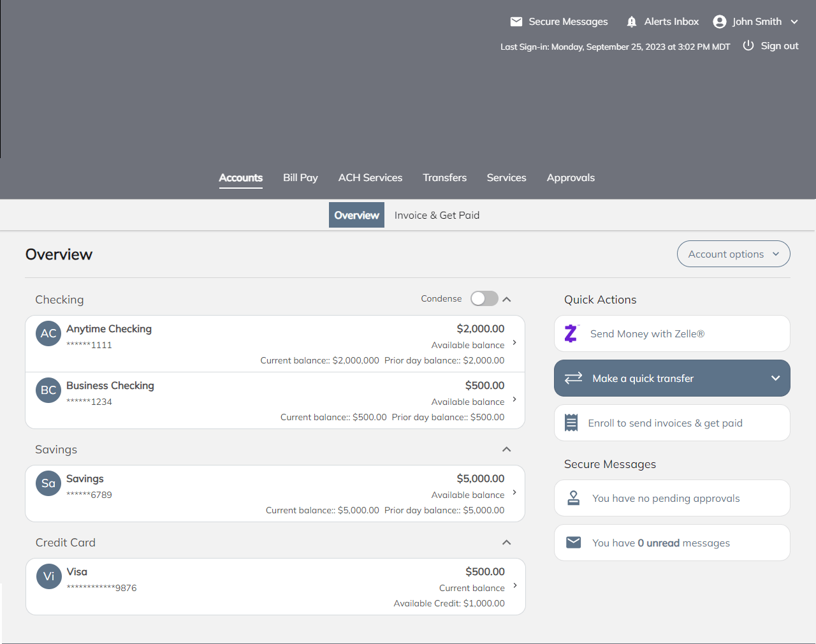This screenshot has height=644, width=816.
Task: Click the Visa $500.00 current balance
Action: [485, 572]
